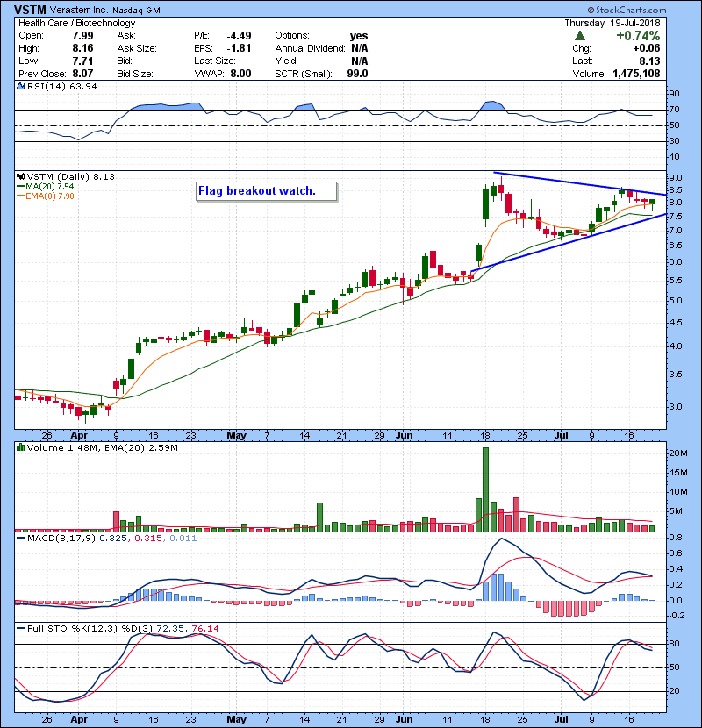Click the tallest green volume bar
702x728 pixels.
pyautogui.click(x=485, y=489)
